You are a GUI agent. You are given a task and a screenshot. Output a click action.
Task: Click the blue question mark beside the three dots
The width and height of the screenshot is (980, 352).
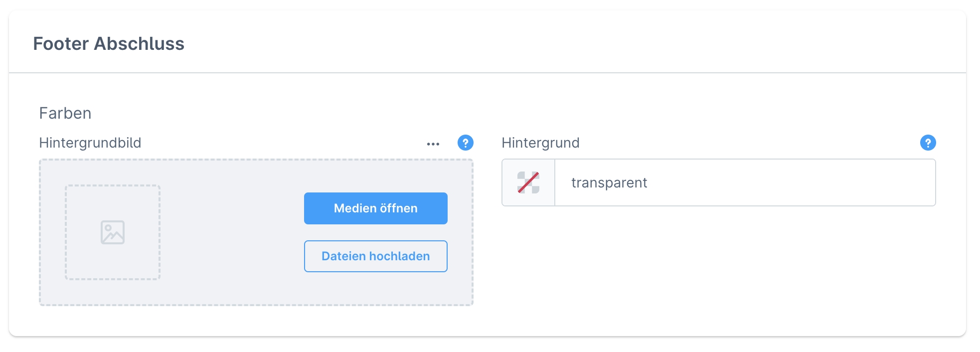point(465,143)
